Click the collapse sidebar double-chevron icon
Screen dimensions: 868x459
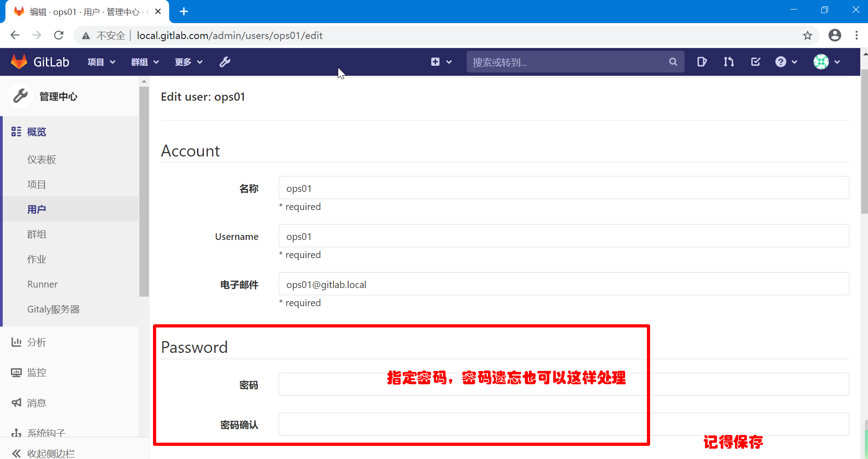click(x=16, y=454)
